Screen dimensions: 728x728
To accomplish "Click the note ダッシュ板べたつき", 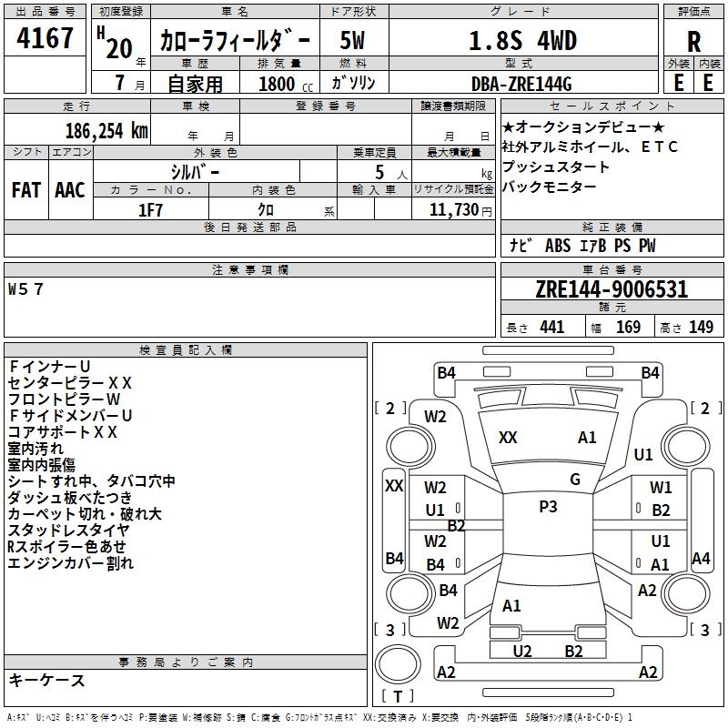I will 70,498.
